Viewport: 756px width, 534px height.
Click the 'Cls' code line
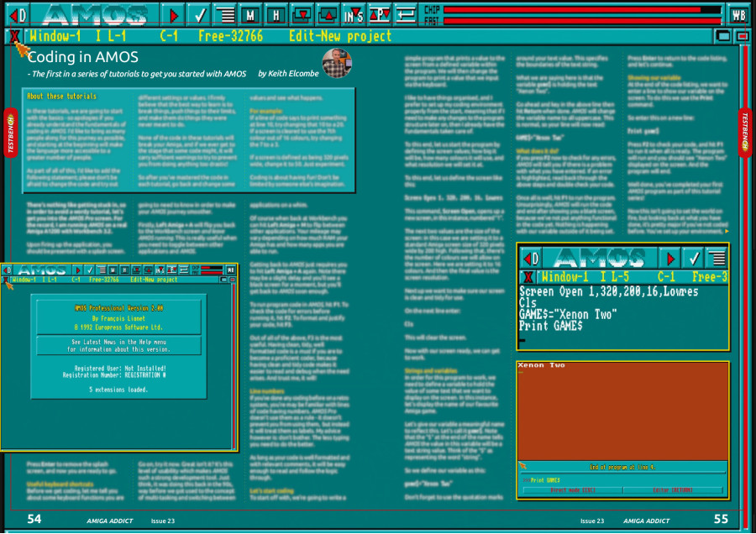pyautogui.click(x=528, y=302)
